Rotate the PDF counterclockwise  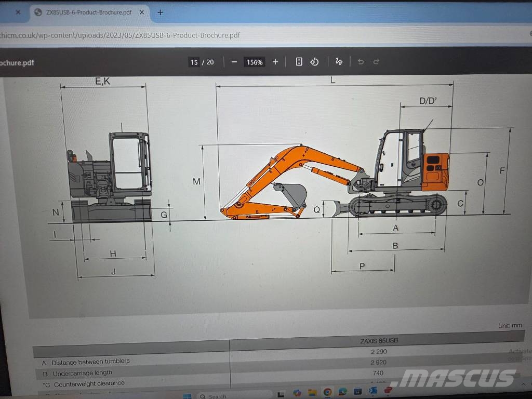[x=314, y=62]
